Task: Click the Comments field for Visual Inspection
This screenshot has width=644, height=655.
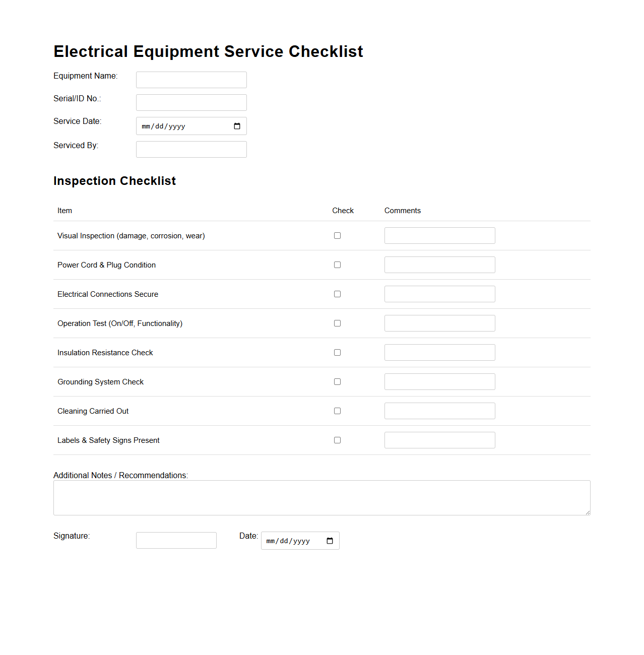Action: click(x=439, y=235)
